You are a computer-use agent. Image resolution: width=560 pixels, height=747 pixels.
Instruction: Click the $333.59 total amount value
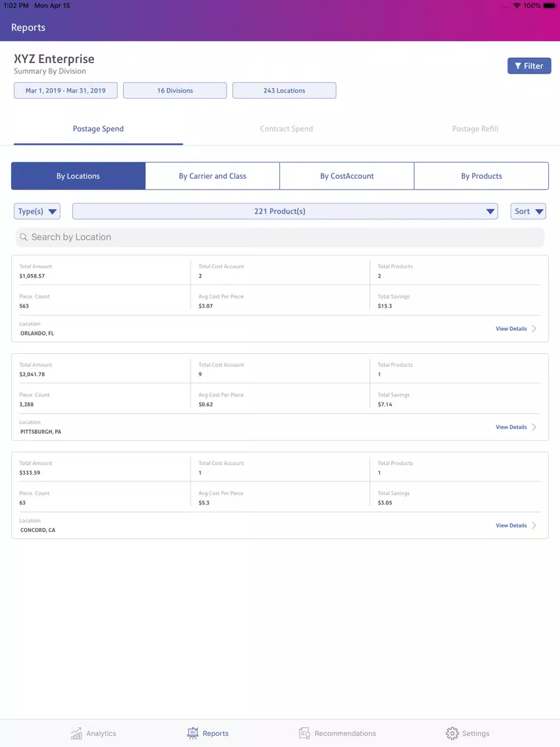[x=30, y=473]
